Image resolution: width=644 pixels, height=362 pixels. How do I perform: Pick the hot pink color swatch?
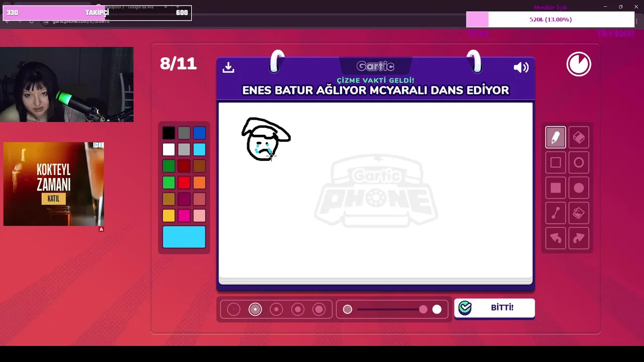184,216
